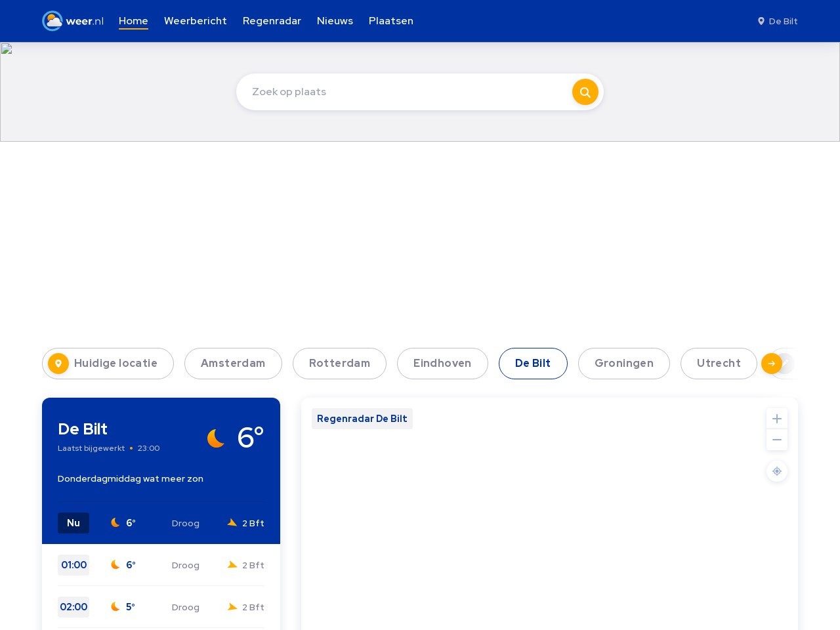Zoom in on the Regenradar map
This screenshot has width=840, height=630.
pyautogui.click(x=777, y=419)
